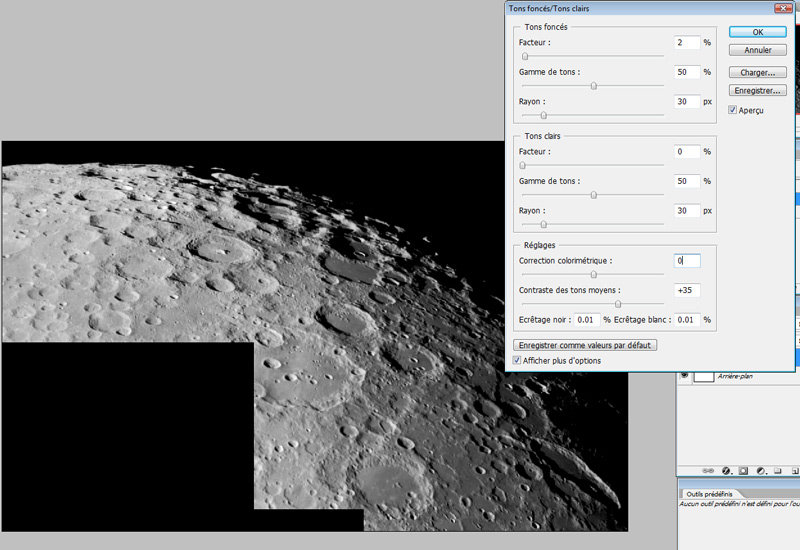Click the 'Aucun outil prédéfini' message text

pyautogui.click(x=739, y=504)
